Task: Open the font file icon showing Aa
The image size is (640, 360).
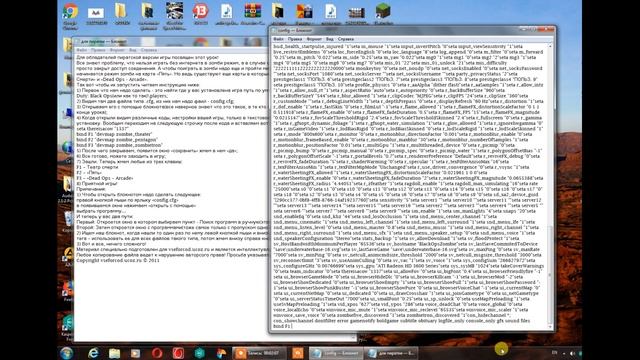Action: (96, 13)
